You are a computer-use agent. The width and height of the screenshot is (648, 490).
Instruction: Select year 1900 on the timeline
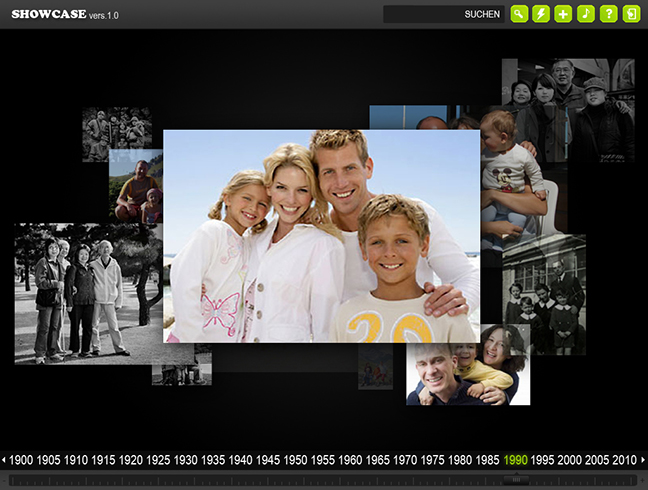21,460
